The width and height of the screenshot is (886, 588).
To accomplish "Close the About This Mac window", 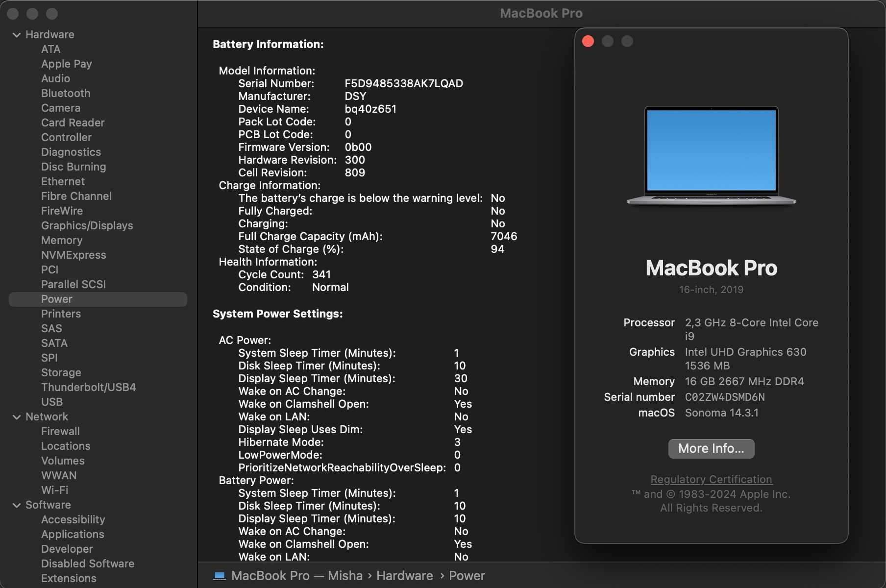I will point(588,41).
